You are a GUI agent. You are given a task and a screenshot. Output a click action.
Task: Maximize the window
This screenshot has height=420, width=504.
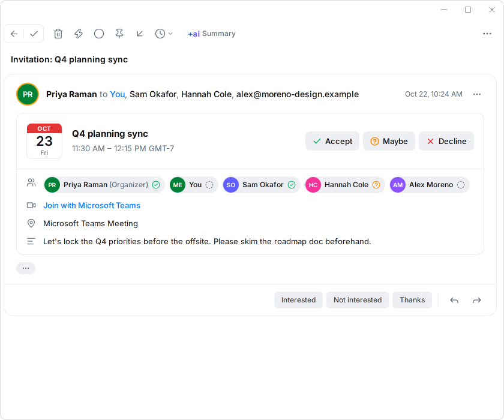468,10
